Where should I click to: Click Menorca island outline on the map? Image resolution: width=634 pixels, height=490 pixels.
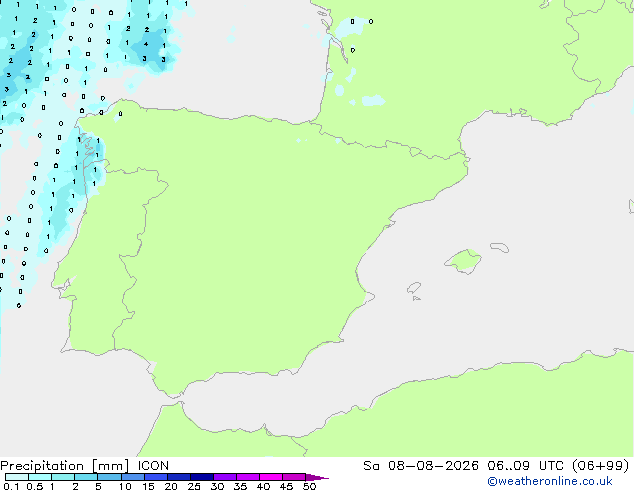click(500, 247)
